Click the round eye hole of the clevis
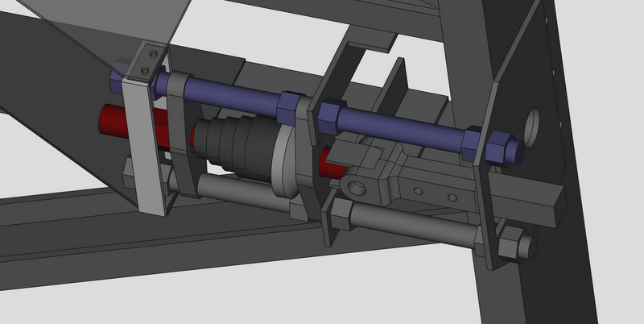 (357, 188)
